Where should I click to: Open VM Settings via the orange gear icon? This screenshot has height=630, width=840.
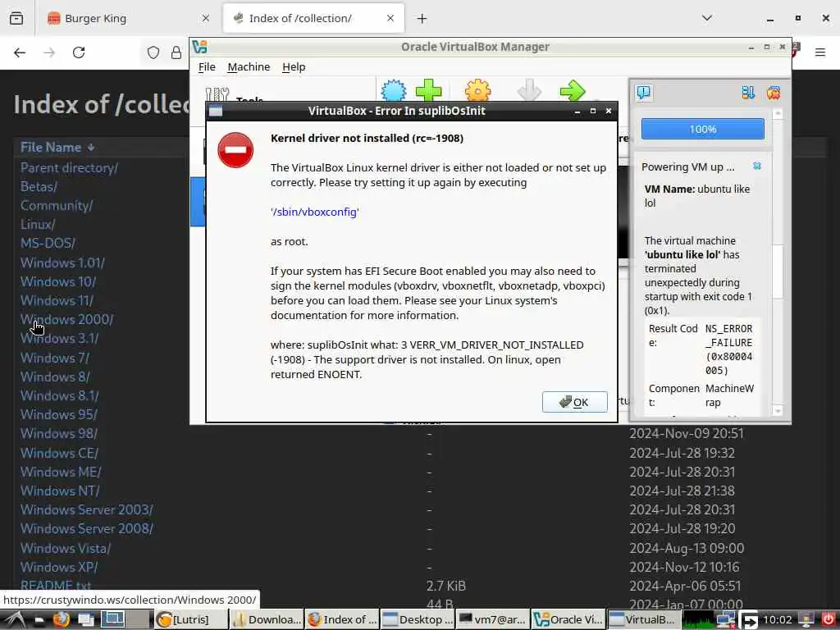[x=477, y=90]
